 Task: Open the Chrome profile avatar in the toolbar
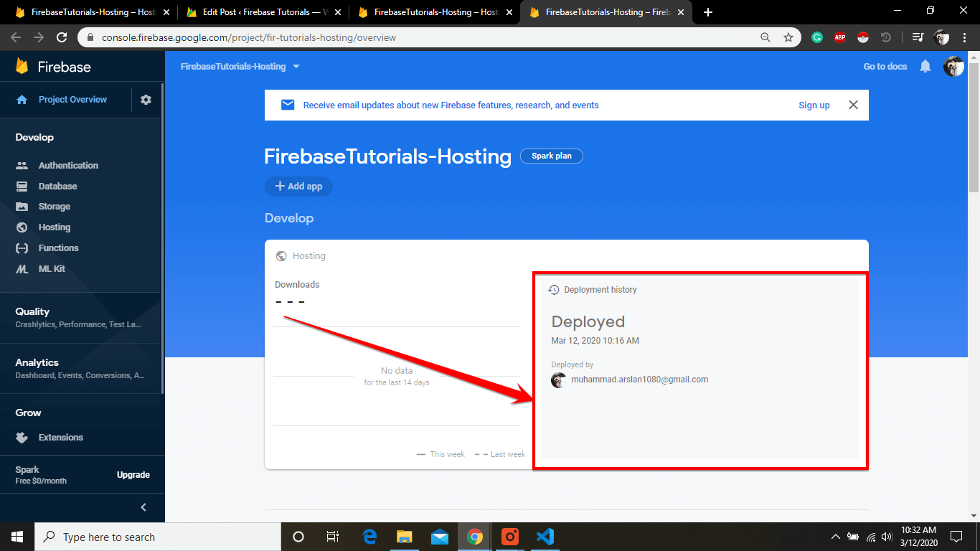(x=942, y=37)
